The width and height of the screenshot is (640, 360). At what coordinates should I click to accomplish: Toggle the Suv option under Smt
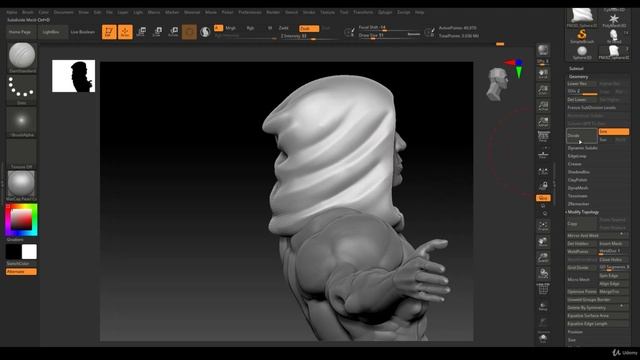604,140
